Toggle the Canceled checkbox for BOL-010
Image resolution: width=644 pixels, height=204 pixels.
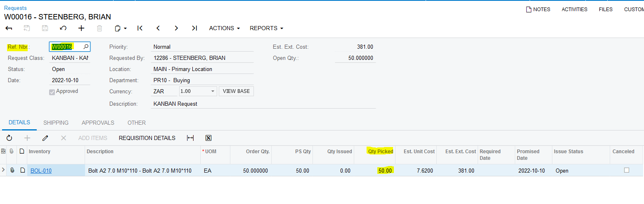tap(627, 170)
